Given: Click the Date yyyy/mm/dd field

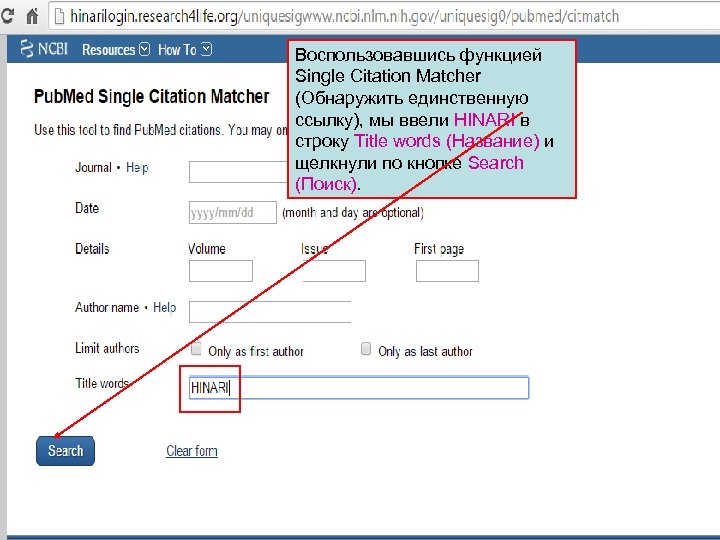Looking at the screenshot, I should [233, 213].
